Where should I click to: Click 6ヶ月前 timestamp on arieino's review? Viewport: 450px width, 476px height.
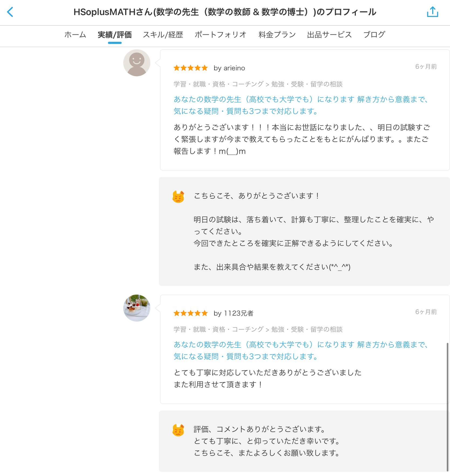click(x=426, y=67)
